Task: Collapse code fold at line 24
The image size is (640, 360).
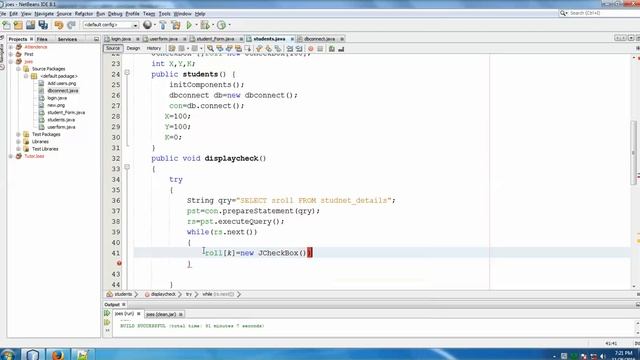Action: pos(127,73)
